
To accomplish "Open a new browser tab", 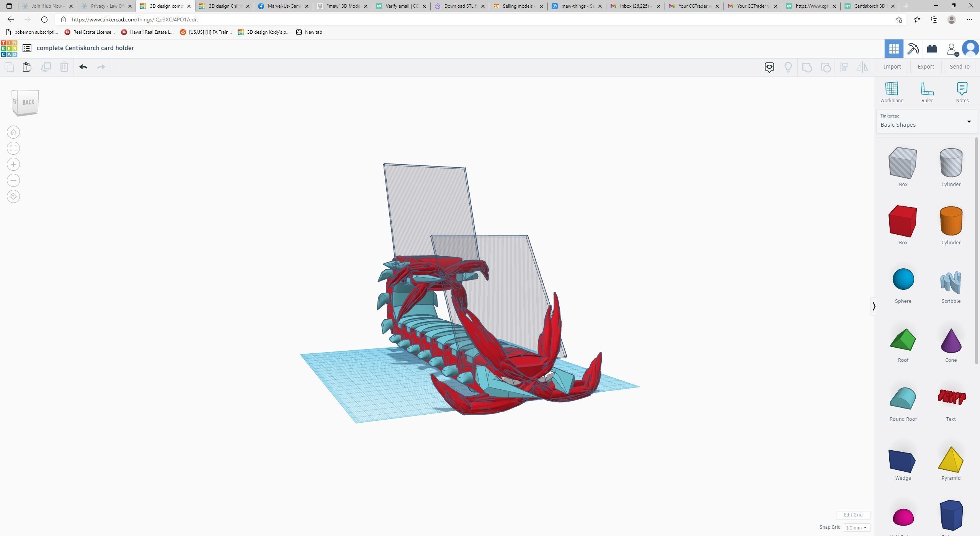I will coord(906,6).
